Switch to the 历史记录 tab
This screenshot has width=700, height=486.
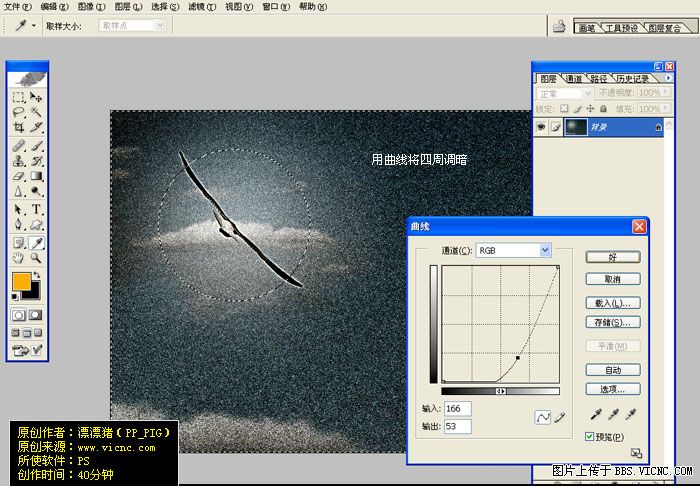pos(633,79)
